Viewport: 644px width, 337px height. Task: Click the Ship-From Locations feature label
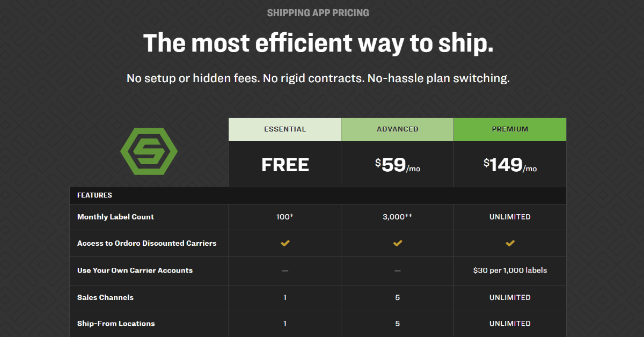(116, 324)
